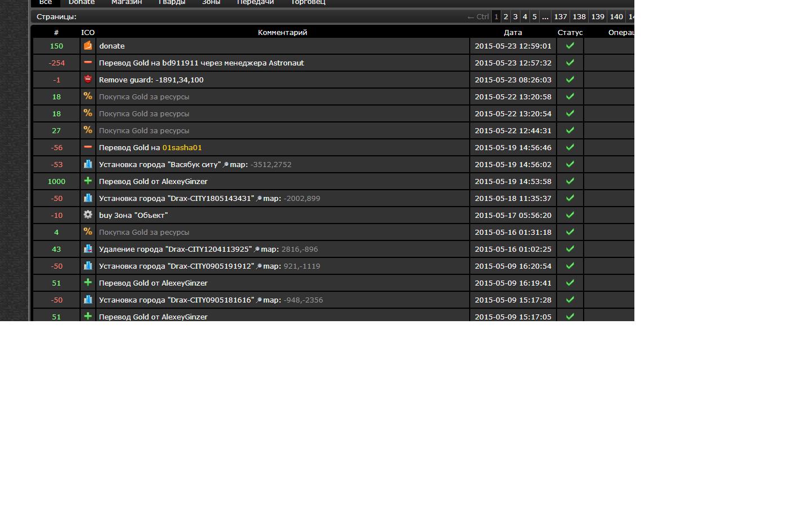Screen dimensions: 812x508
Task: Click the ellipsis page button
Action: [545, 17]
